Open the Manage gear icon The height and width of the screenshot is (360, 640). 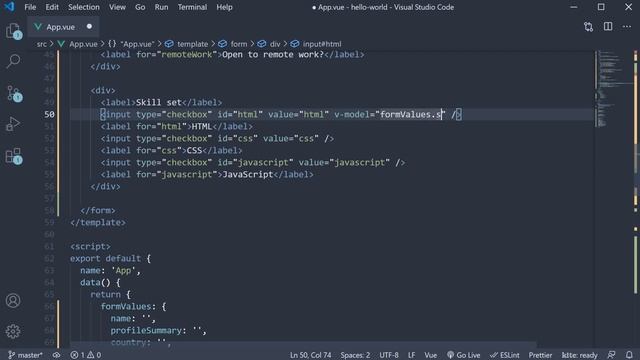(13, 331)
